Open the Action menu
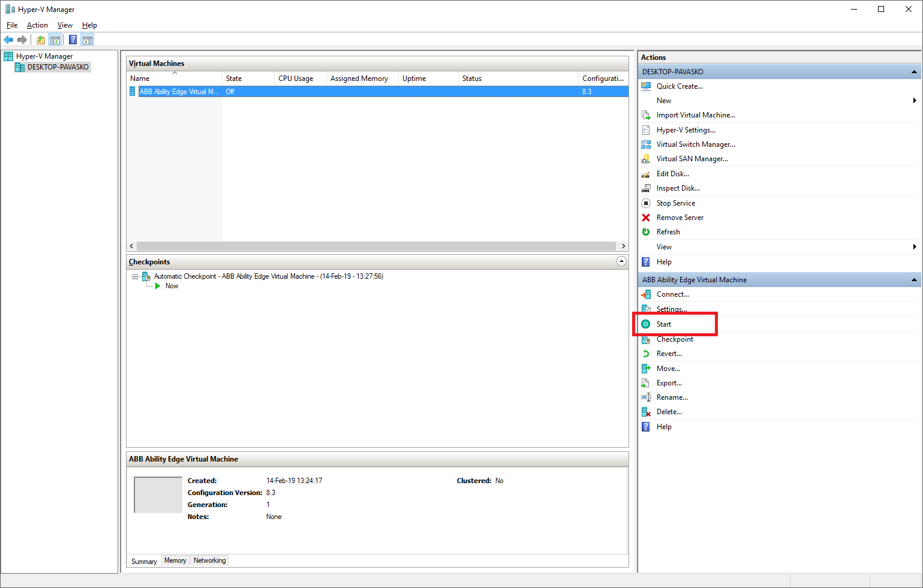Viewport: 923px width, 588px height. (37, 25)
